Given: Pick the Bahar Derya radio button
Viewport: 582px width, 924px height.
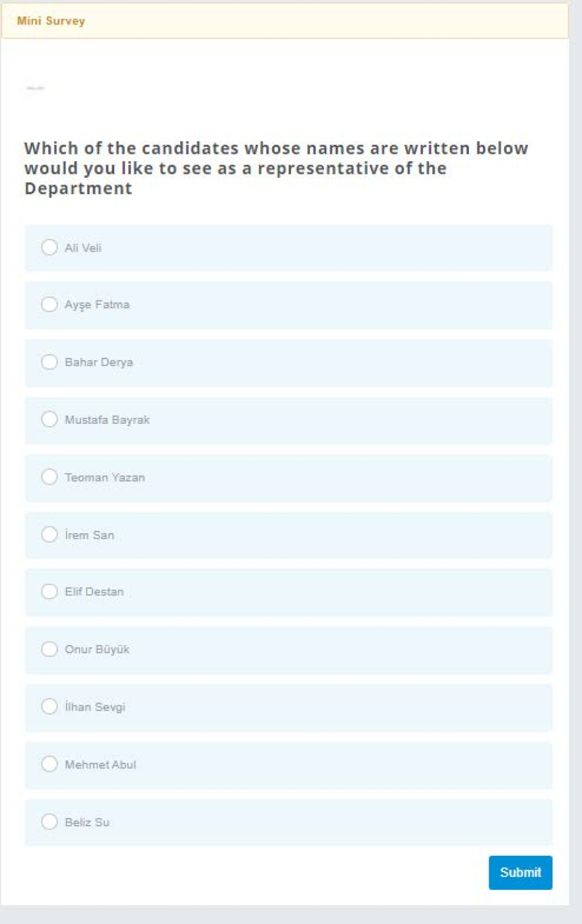Looking at the screenshot, I should pos(49,362).
